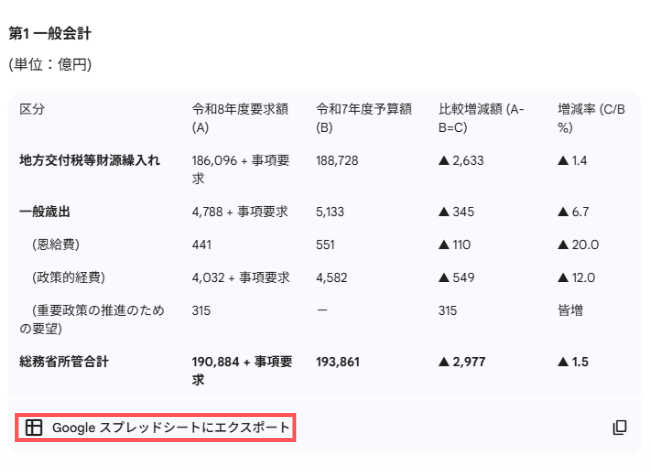Select the 令和8年度要求額 (A) column header
This screenshot has width=650, height=475.
(x=240, y=118)
